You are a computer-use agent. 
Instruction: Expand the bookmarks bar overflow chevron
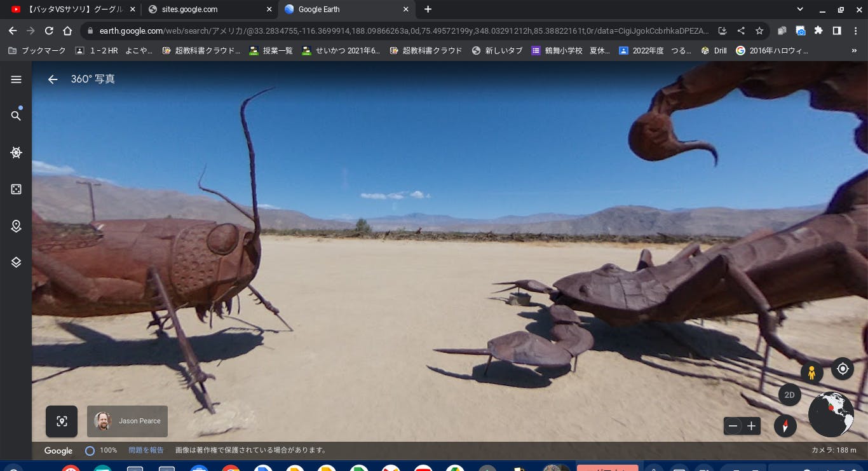click(x=854, y=50)
